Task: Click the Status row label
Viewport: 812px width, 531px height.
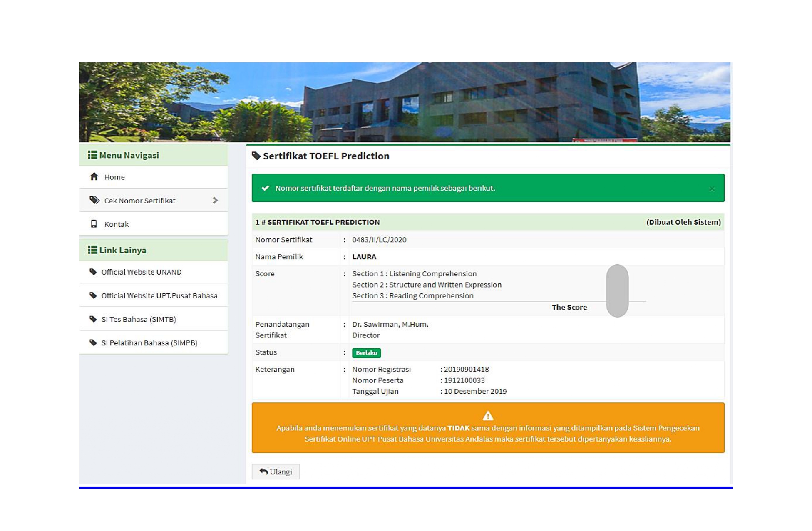Action: coord(266,352)
